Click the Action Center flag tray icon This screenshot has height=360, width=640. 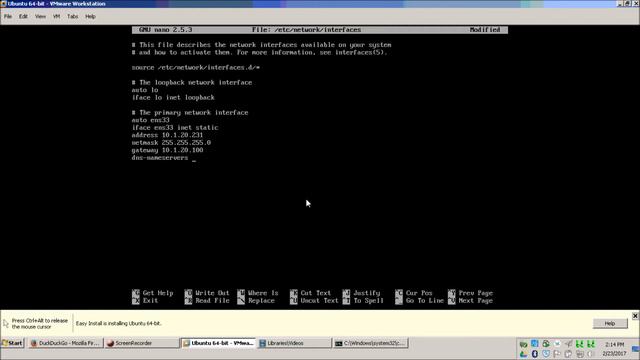point(557,354)
